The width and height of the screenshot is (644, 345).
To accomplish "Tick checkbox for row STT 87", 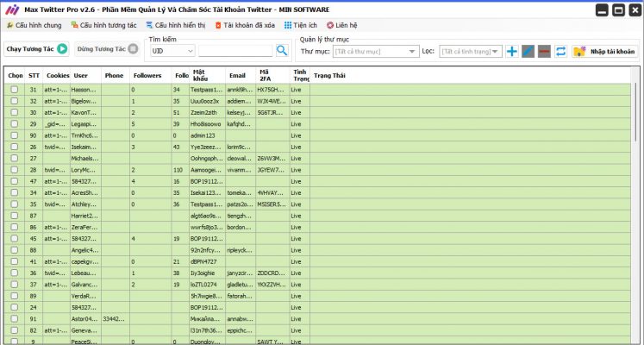I will pyautogui.click(x=15, y=216).
